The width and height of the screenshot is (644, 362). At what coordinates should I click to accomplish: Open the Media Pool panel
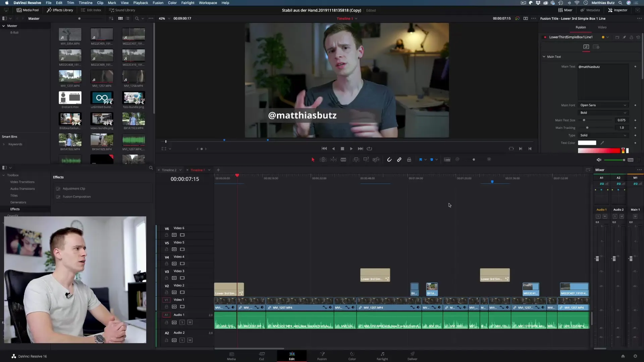coord(28,10)
